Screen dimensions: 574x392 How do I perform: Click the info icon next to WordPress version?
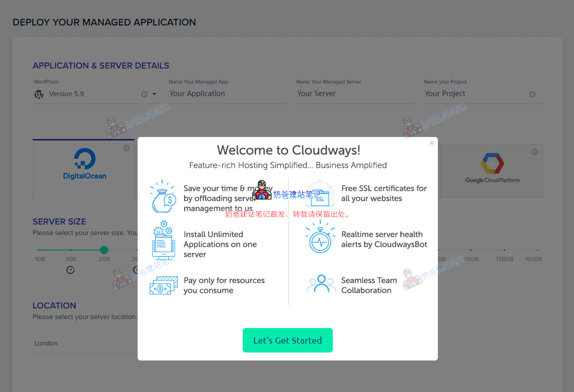click(145, 94)
